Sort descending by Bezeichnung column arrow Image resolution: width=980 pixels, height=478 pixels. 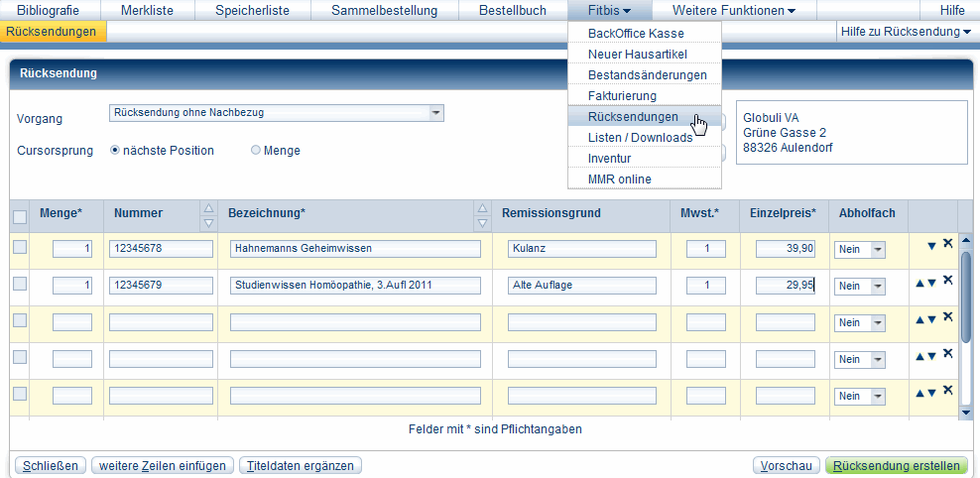(x=482, y=223)
